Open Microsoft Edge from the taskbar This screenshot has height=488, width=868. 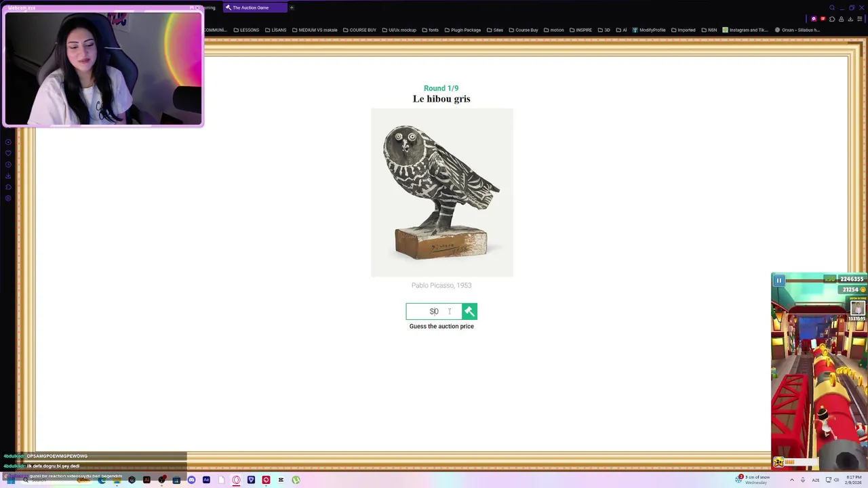(x=102, y=480)
